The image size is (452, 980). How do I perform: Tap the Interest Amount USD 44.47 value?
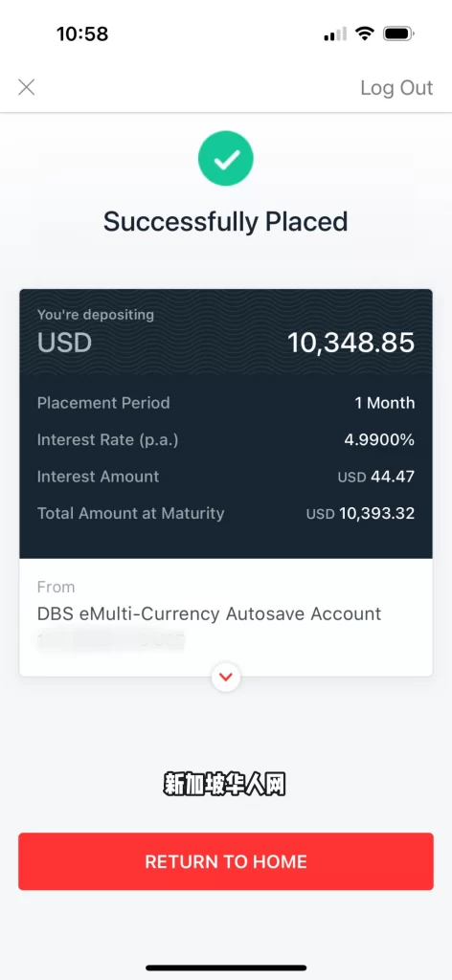[376, 477]
